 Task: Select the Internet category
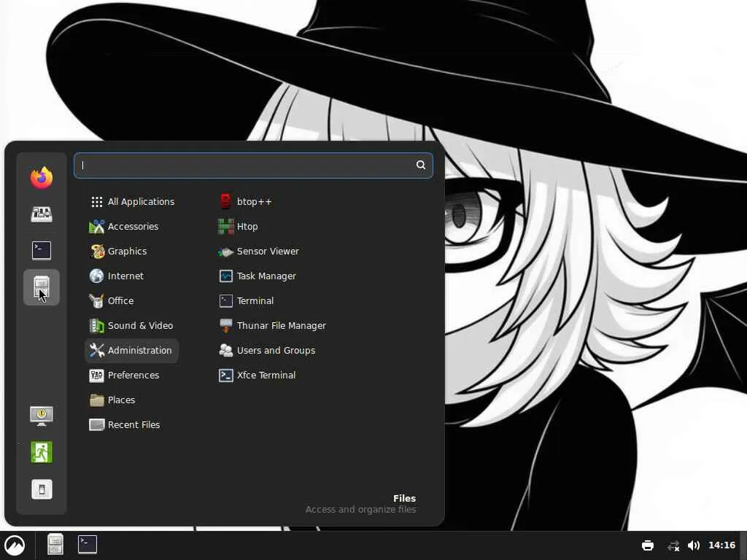tap(132, 276)
